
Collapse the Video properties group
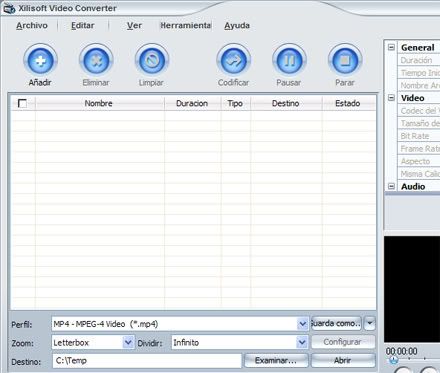click(392, 98)
